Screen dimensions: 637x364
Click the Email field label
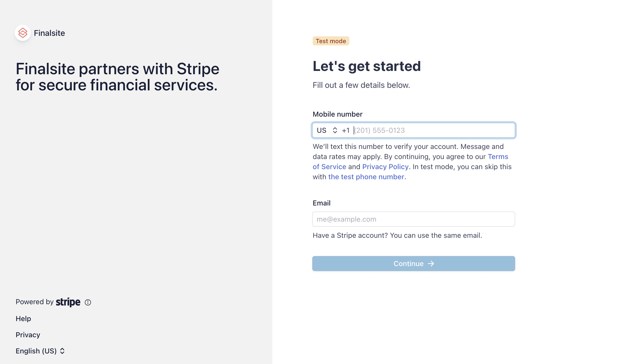(321, 203)
